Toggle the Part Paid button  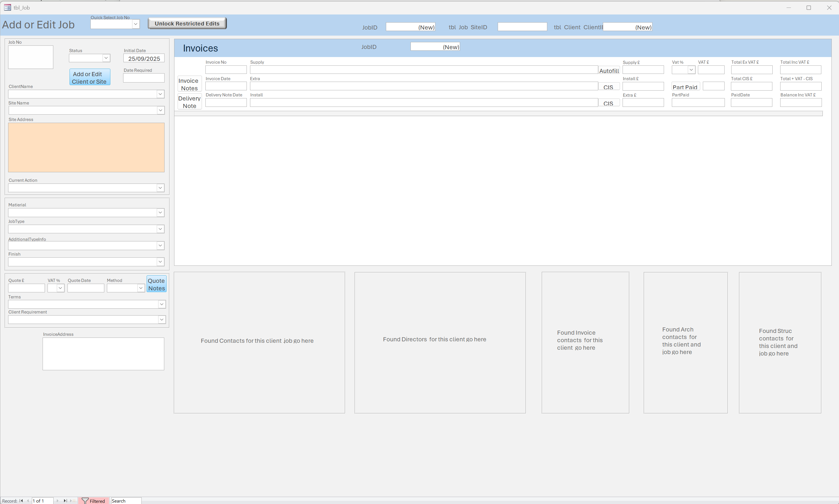coord(685,87)
